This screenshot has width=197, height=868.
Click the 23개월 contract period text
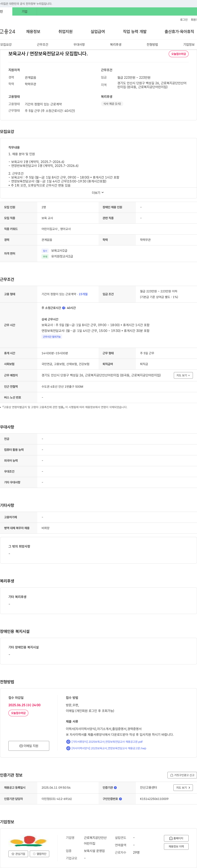coord(83,294)
